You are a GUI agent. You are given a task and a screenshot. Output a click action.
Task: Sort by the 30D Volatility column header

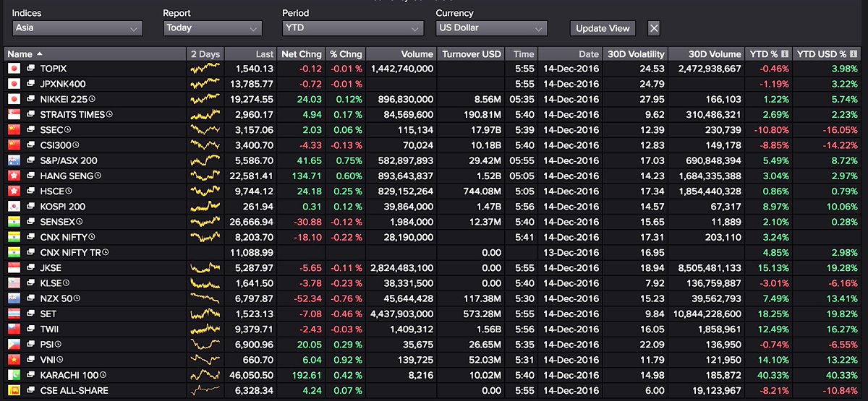point(635,54)
